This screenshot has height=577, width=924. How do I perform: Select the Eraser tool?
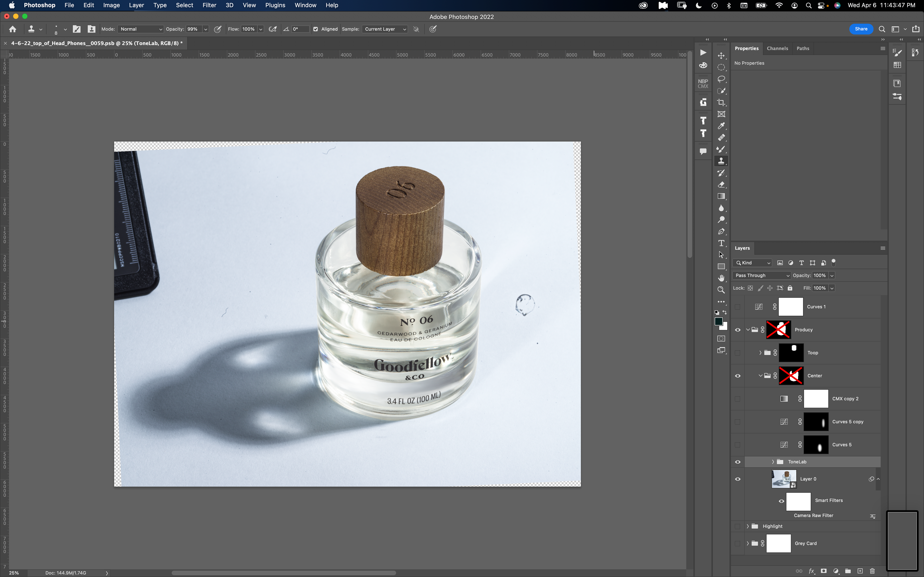pyautogui.click(x=721, y=185)
